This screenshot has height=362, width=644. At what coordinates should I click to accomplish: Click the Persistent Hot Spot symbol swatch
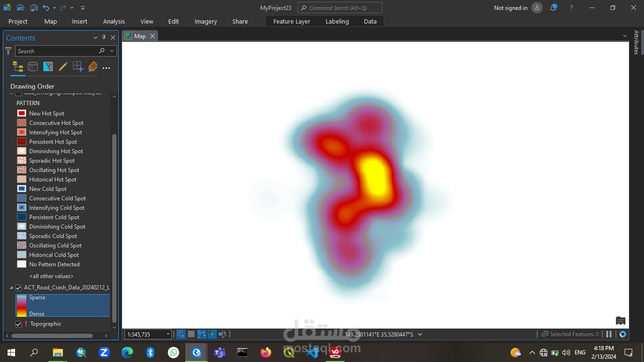coord(22,141)
